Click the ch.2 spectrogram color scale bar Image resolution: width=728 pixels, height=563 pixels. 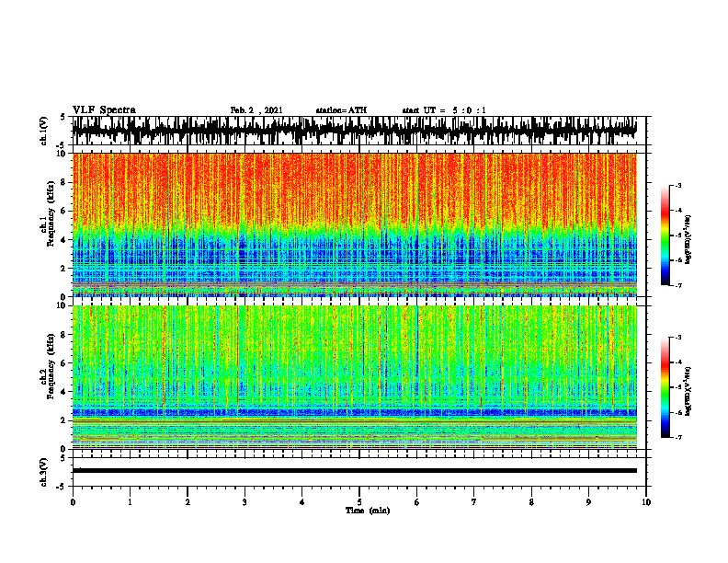click(665, 387)
